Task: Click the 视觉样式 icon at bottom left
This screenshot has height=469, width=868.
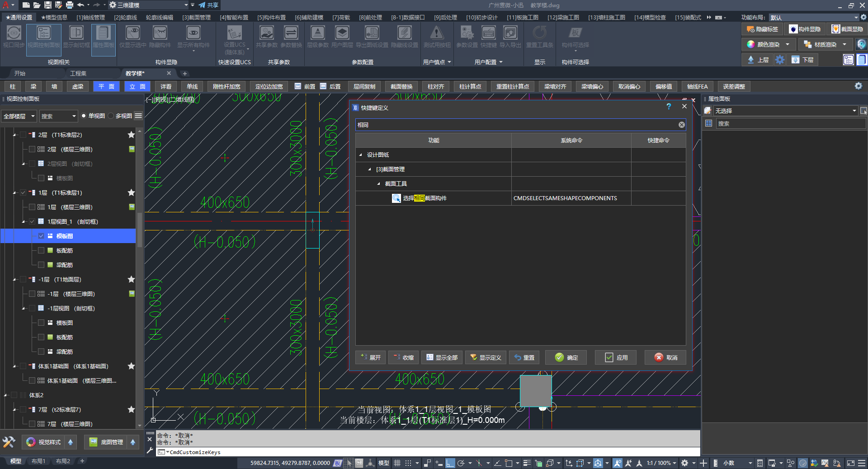Action: tap(31, 442)
